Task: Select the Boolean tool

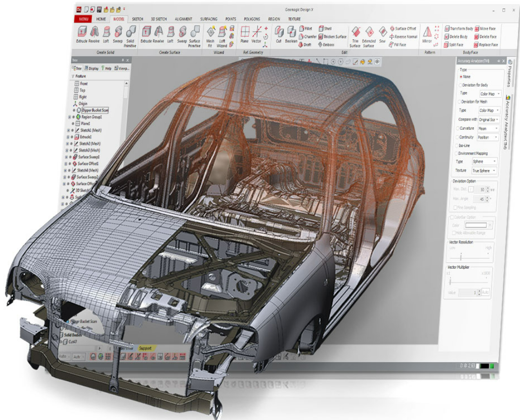Action: click(x=291, y=35)
